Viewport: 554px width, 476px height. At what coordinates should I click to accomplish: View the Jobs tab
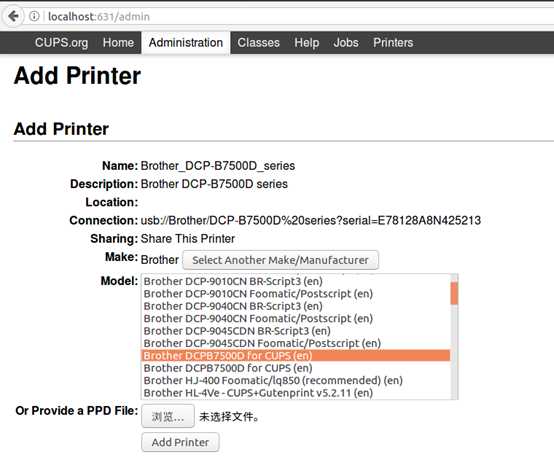346,43
